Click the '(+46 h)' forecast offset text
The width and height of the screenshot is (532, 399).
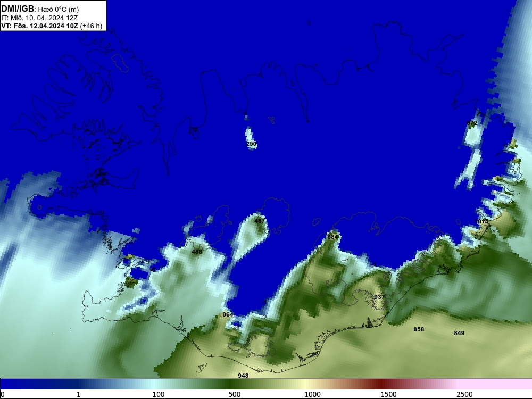(x=91, y=26)
